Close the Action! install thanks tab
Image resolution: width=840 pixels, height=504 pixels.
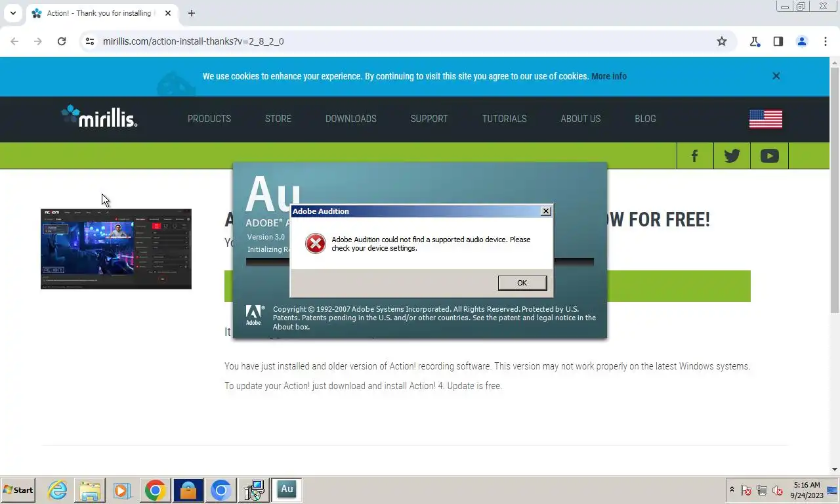(168, 13)
